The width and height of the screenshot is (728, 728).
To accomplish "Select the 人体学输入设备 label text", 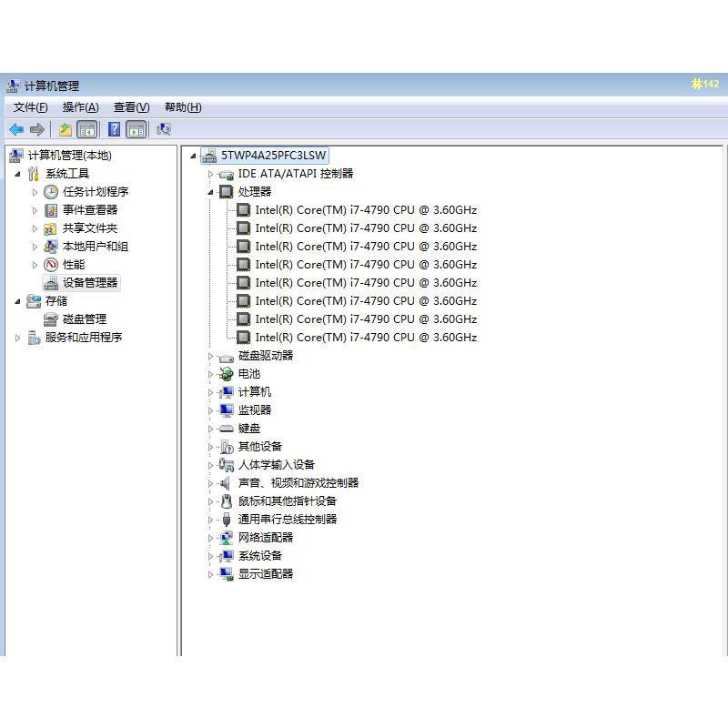I will 277,465.
